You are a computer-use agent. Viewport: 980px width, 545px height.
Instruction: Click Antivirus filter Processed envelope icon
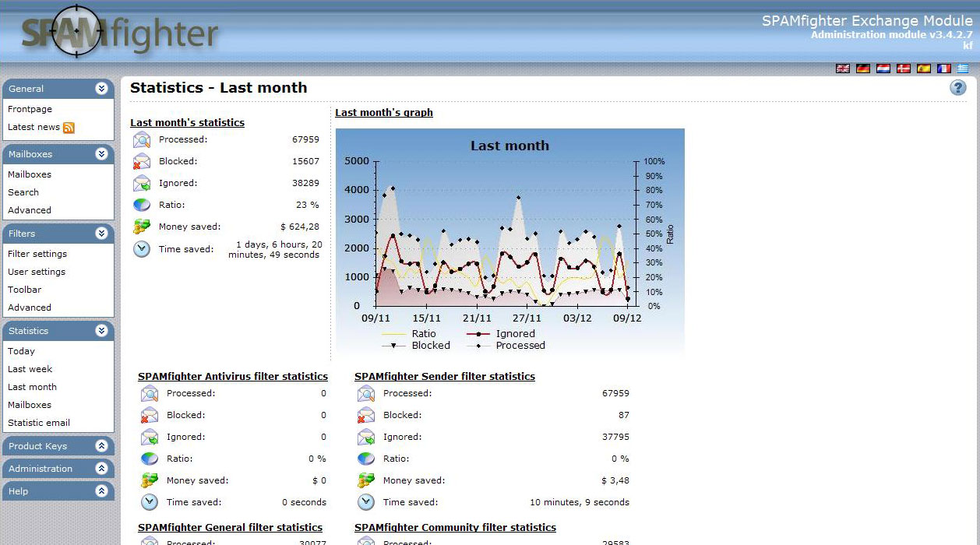click(149, 394)
